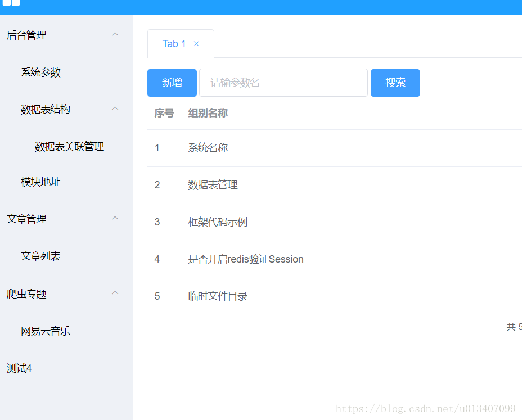Select the 爬虫专题 menu label
The width and height of the screenshot is (522, 420).
pyautogui.click(x=26, y=294)
